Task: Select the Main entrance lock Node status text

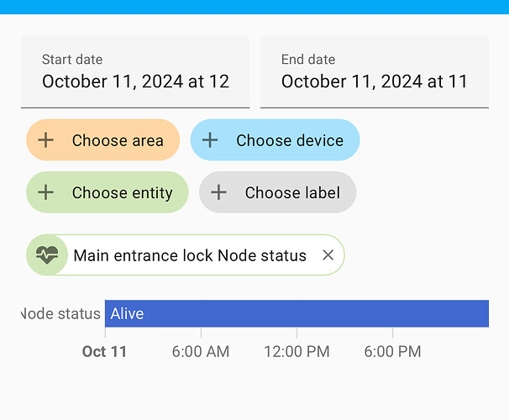Action: pyautogui.click(x=190, y=255)
